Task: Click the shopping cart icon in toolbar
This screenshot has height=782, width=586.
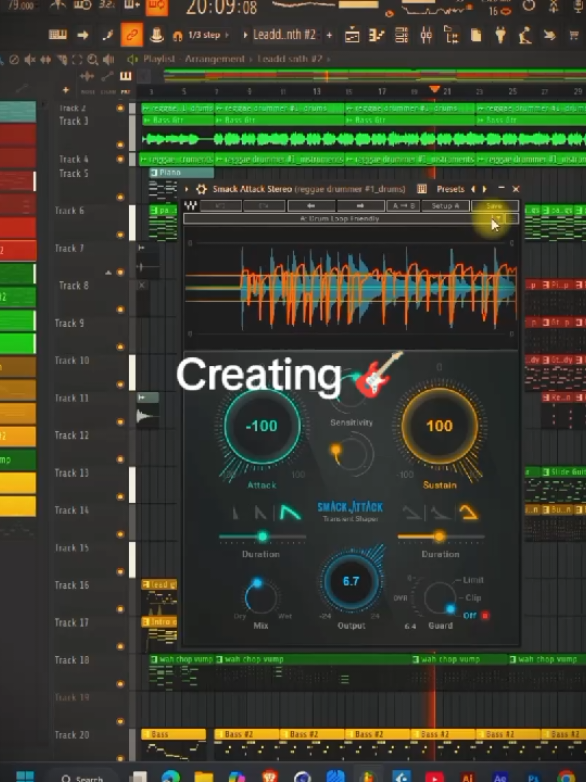Action: pos(574,35)
